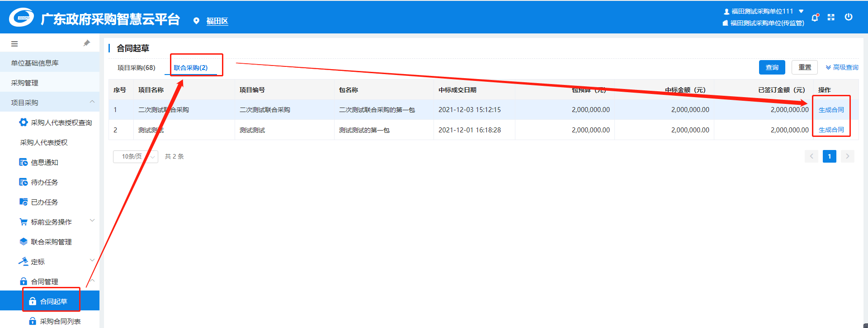
Task: Click the 查询 search button
Action: pos(772,67)
